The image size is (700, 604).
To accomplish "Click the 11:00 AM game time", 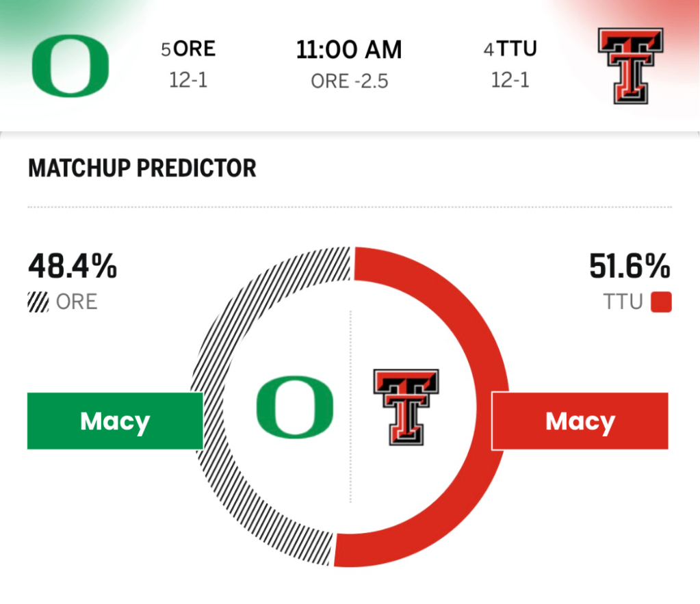I will 349,50.
